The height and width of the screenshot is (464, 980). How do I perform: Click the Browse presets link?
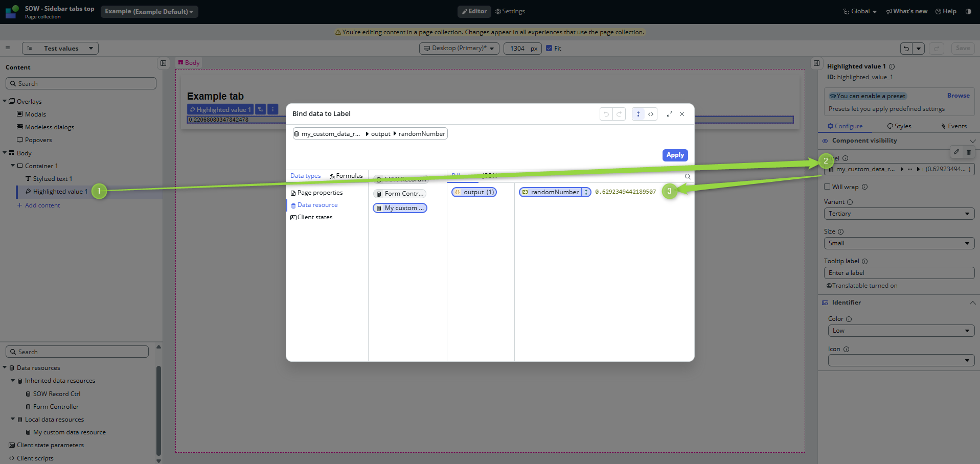click(x=958, y=96)
